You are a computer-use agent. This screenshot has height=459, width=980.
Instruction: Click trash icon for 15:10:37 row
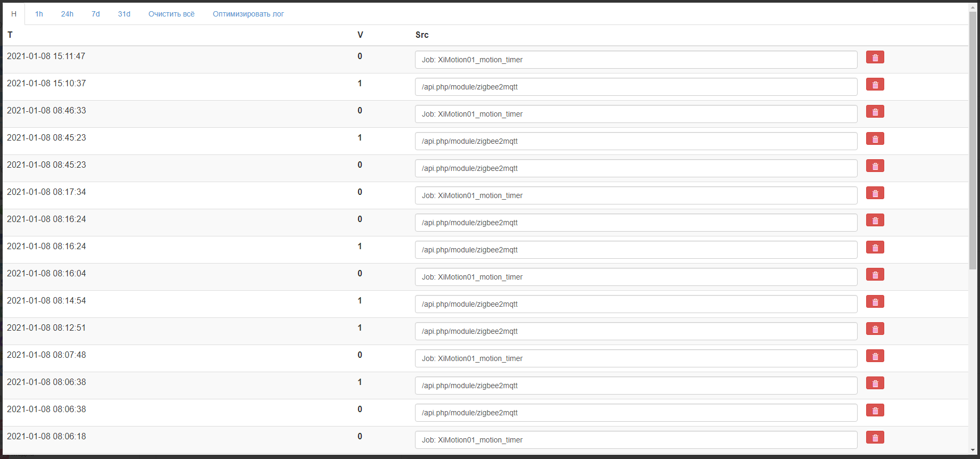(875, 85)
